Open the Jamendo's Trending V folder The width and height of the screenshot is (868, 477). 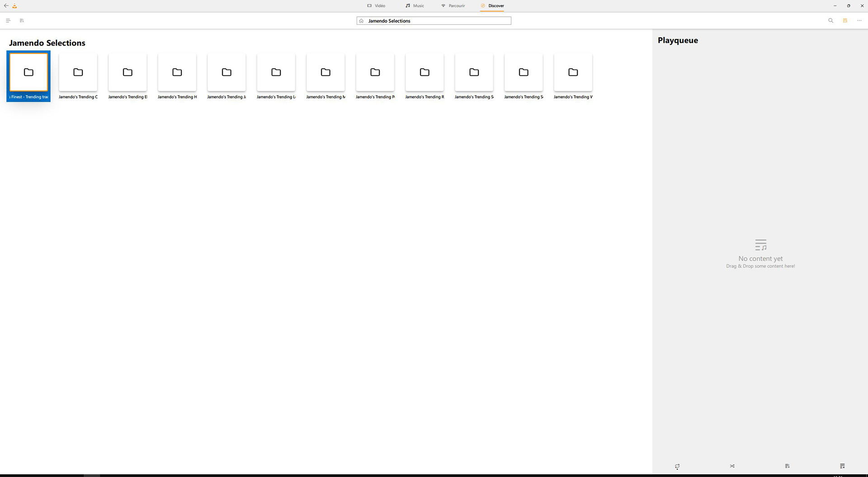point(573,73)
